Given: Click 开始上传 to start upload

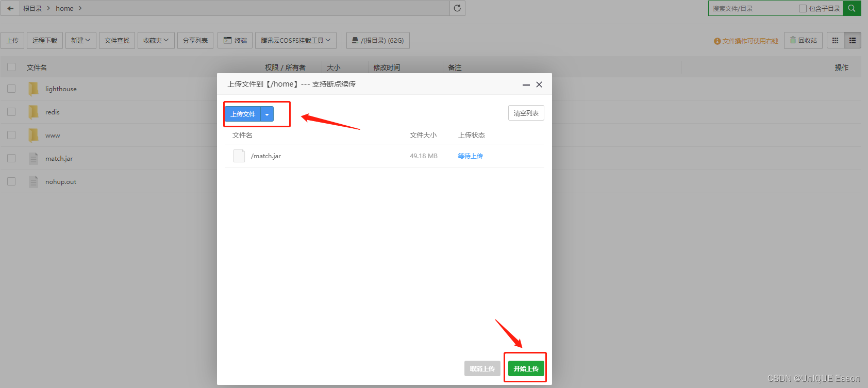Looking at the screenshot, I should tap(526, 368).
